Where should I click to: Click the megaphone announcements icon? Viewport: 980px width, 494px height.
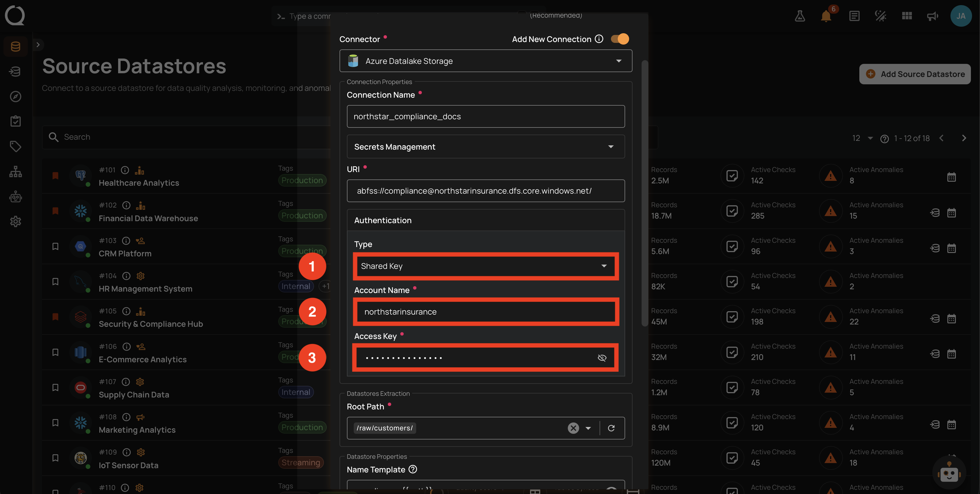tap(932, 16)
